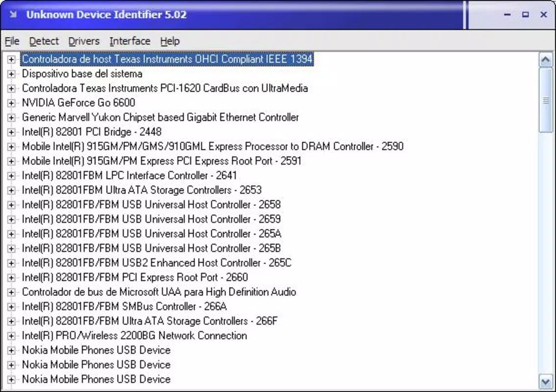Expand the 82801FBM Ultra ATA Storage 2653 node
The width and height of the screenshot is (556, 392).
pos(11,190)
